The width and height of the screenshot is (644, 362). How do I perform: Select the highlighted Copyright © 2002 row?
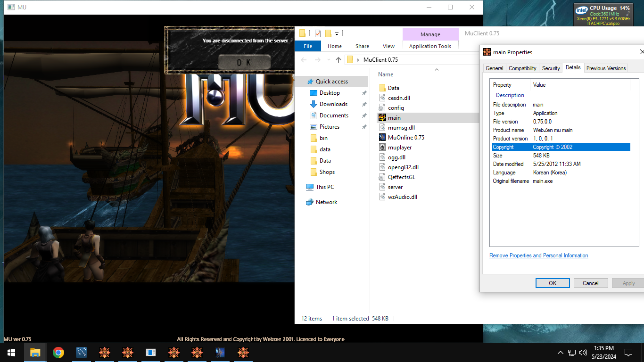tap(561, 147)
